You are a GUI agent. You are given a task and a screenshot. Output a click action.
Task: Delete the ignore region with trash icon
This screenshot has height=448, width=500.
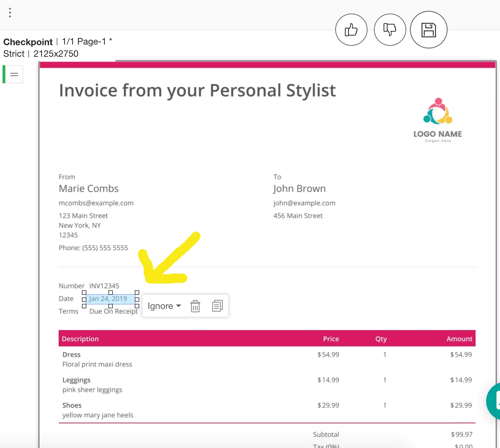(195, 306)
